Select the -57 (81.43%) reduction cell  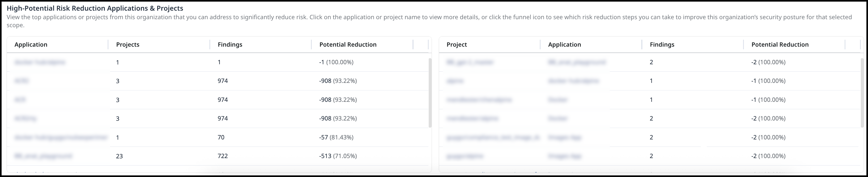(x=336, y=138)
